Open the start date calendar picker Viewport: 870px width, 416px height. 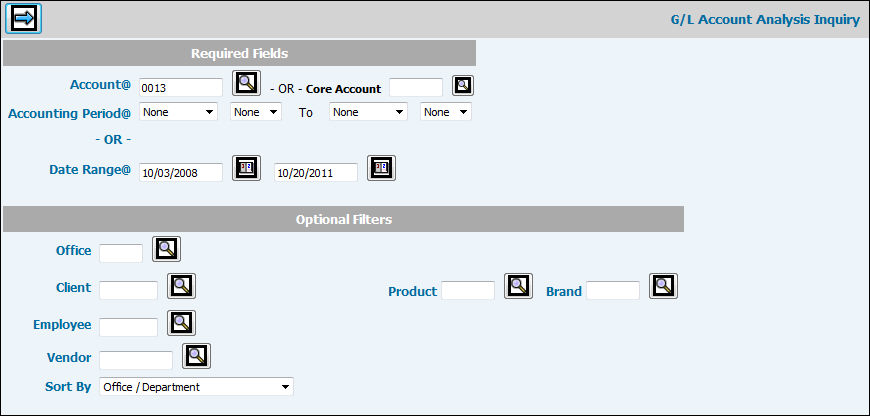[246, 168]
